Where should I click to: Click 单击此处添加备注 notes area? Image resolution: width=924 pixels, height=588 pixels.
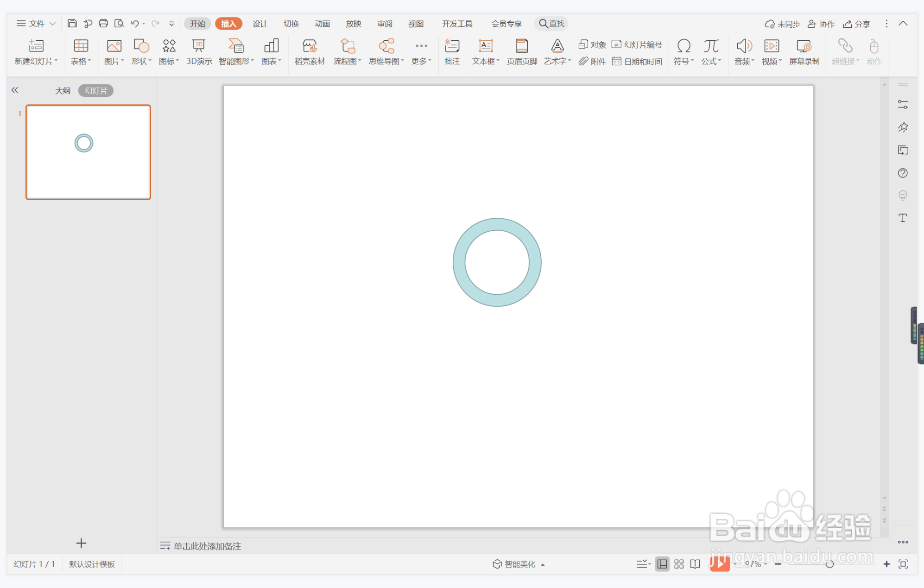click(207, 546)
